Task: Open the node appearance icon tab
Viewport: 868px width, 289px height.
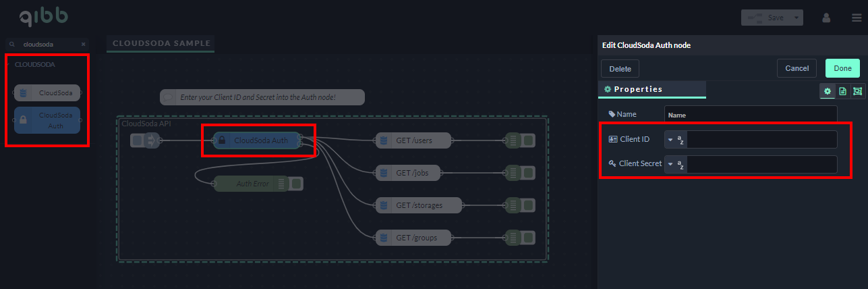Action: pos(857,90)
